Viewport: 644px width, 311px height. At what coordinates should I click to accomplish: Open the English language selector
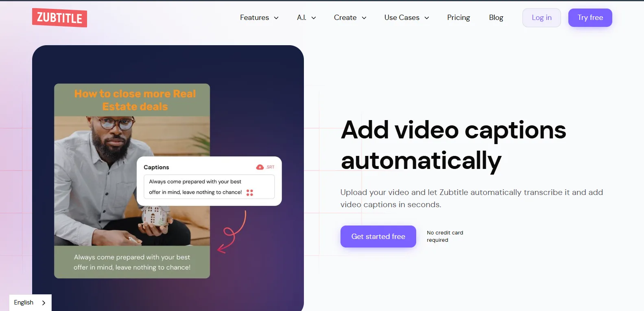31,303
